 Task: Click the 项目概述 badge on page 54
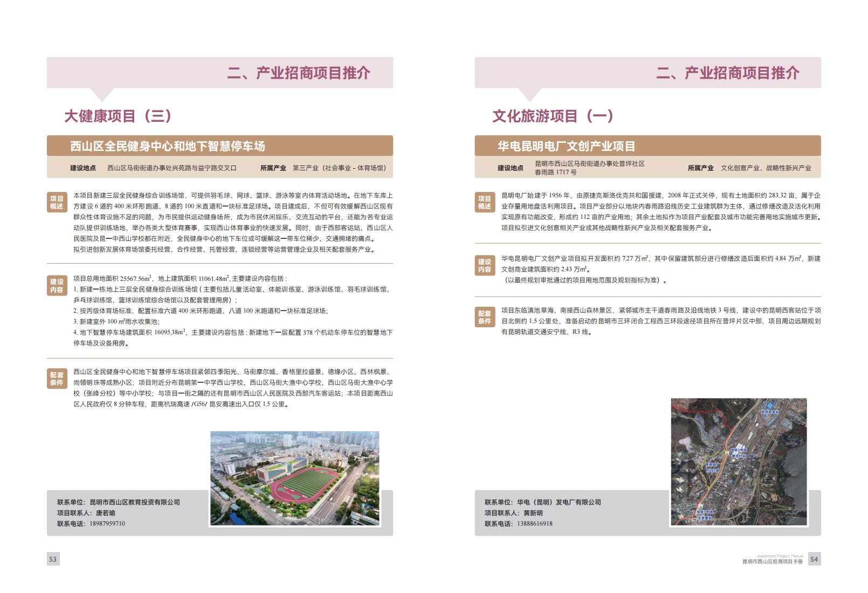pyautogui.click(x=485, y=202)
